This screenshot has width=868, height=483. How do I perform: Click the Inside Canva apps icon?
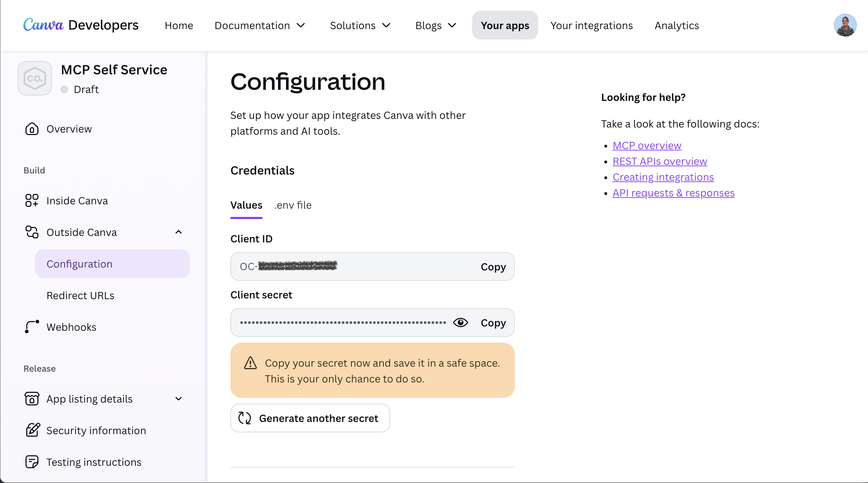tap(32, 201)
